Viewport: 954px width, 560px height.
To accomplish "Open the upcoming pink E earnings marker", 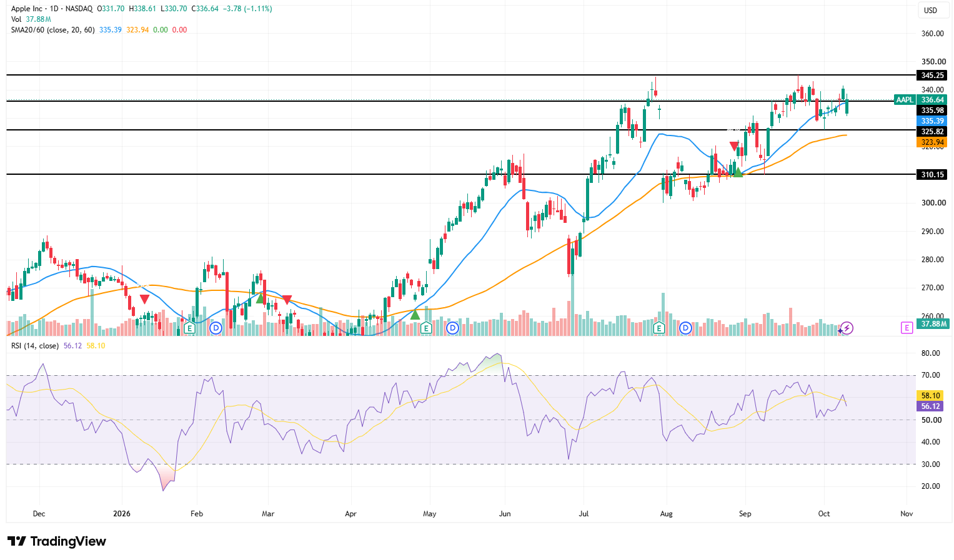I will pyautogui.click(x=907, y=328).
